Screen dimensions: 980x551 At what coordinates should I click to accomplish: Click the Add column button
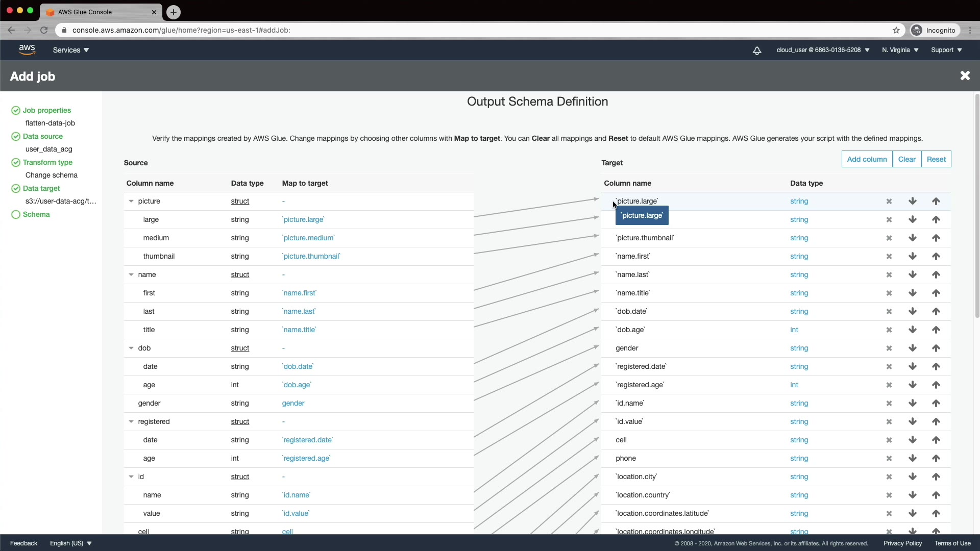click(867, 159)
